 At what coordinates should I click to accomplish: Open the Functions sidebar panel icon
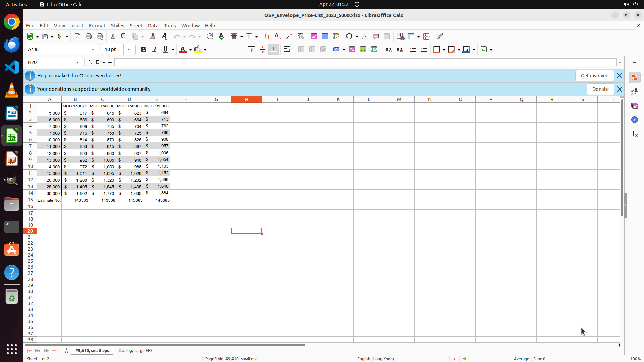click(x=635, y=134)
